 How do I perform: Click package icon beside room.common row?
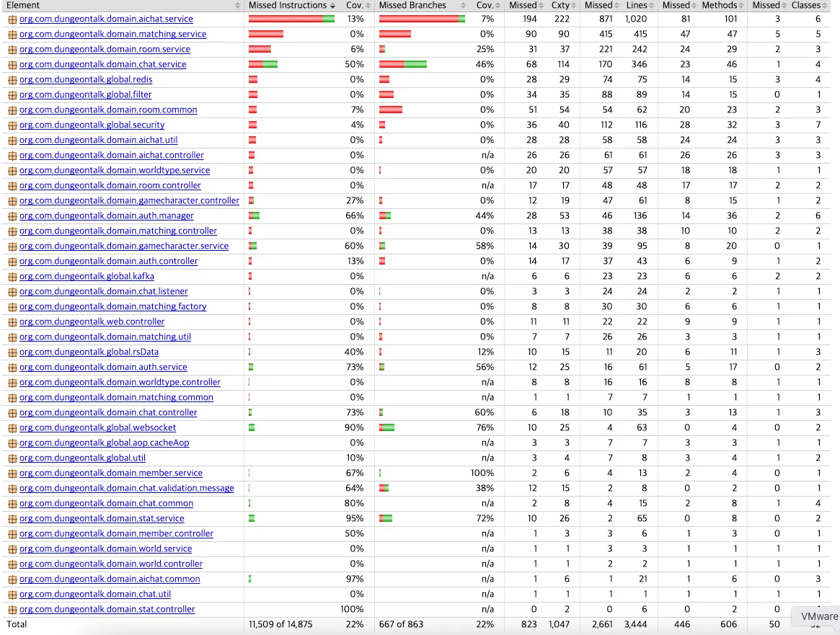point(12,110)
